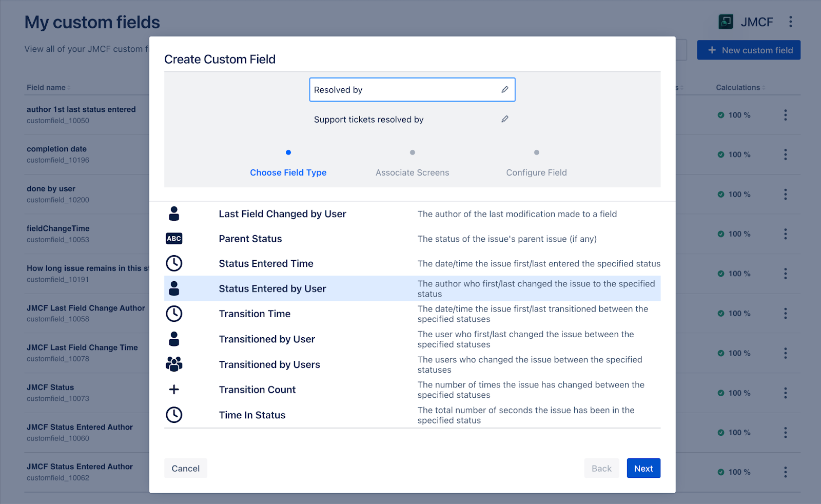
Task: Click the clock icon beside Status Entered Time
Action: tap(174, 263)
